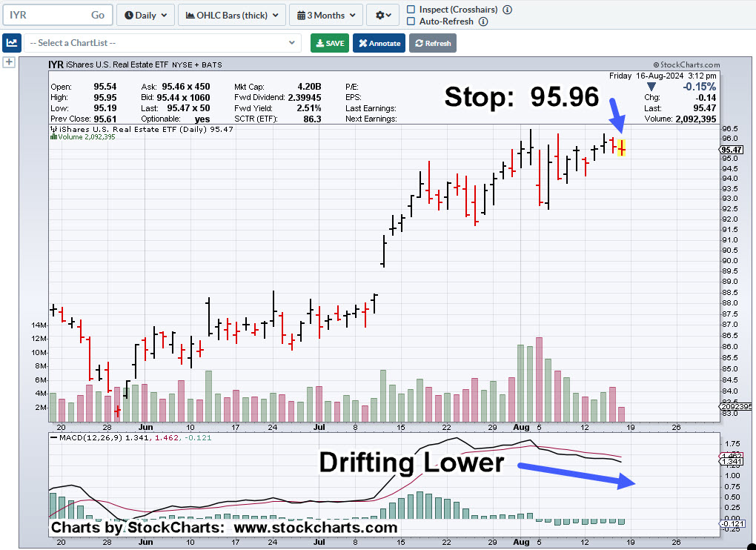Expand the Daily period dropdown
This screenshot has height=550, width=756.
click(x=146, y=15)
